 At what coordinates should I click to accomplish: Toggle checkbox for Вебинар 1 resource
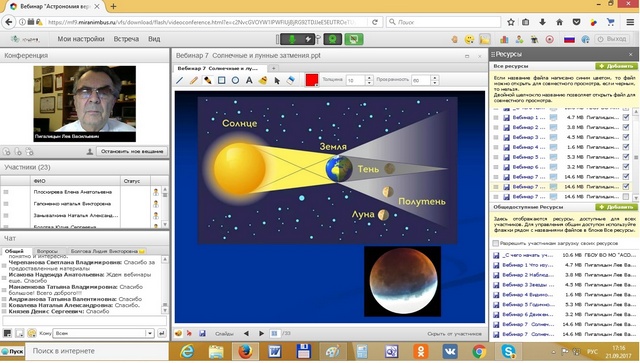(626, 117)
